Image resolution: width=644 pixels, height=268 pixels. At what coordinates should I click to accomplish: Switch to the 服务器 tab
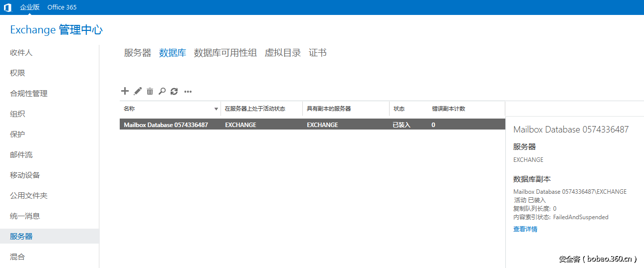(137, 53)
